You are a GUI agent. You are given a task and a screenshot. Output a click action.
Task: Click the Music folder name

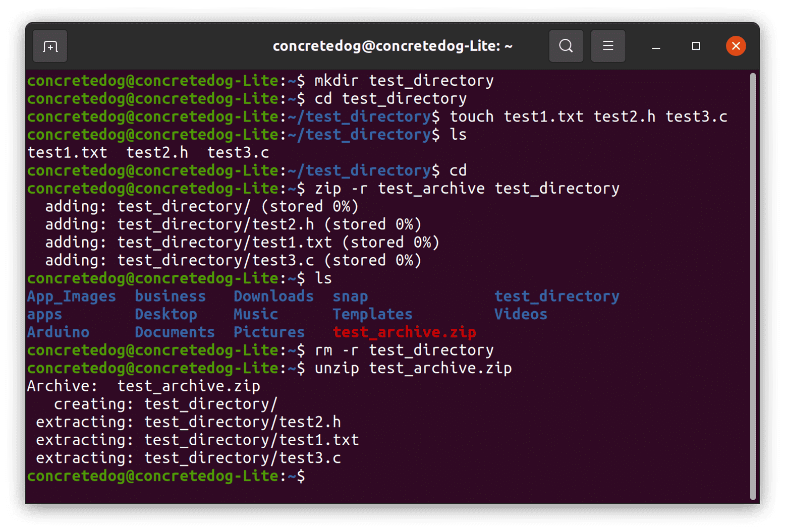256,315
